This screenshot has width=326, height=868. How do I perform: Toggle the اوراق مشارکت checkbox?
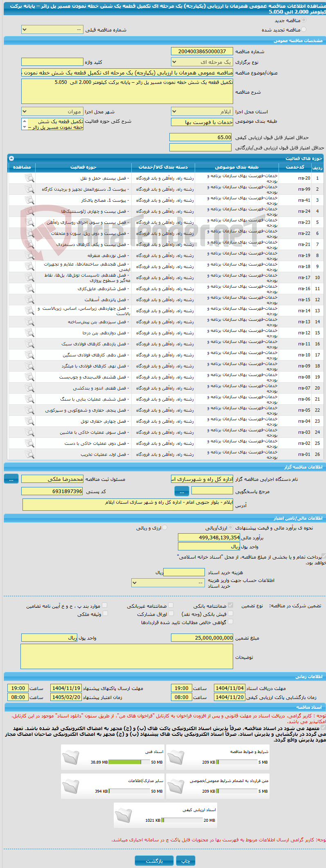coord(171,613)
